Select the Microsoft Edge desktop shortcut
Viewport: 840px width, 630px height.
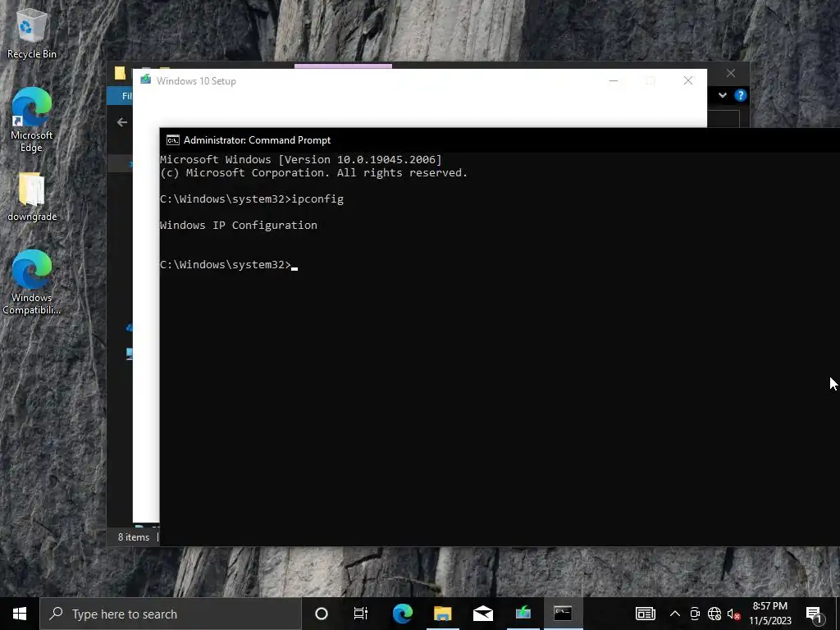tap(31, 120)
